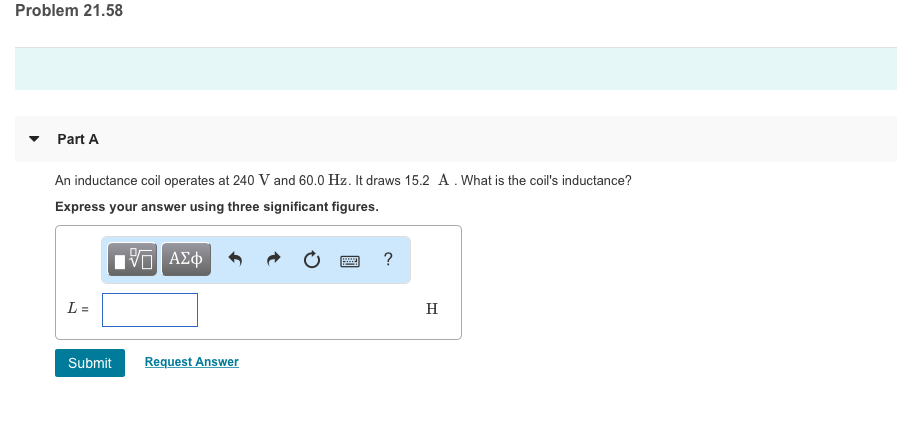This screenshot has width=897, height=422.
Task: Click the three significant figures instruction
Action: (x=217, y=207)
